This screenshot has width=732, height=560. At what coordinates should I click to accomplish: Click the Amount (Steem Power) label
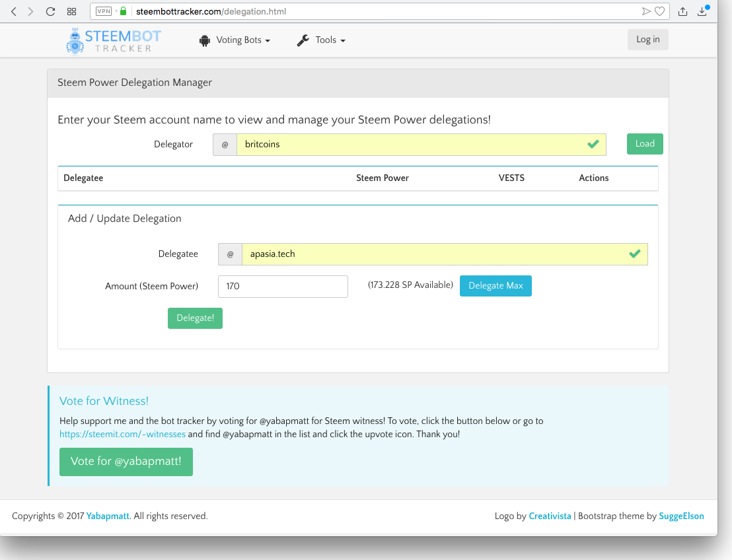pyautogui.click(x=152, y=286)
